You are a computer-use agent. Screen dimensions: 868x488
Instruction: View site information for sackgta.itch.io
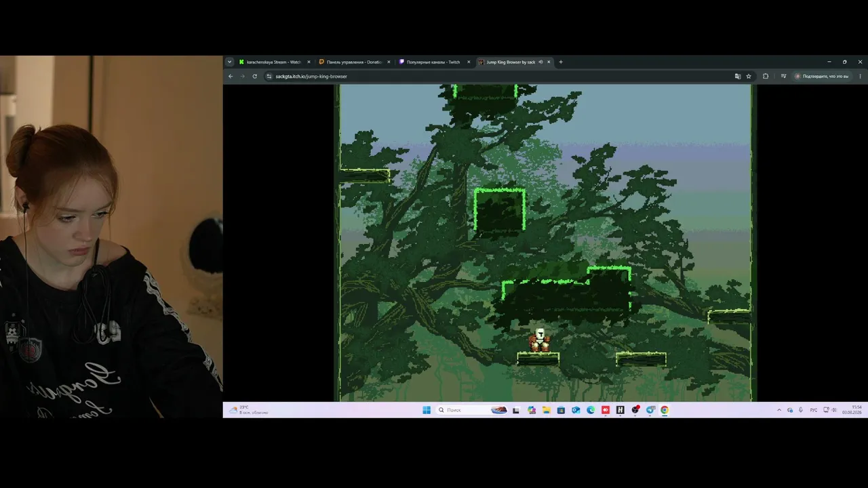click(269, 76)
